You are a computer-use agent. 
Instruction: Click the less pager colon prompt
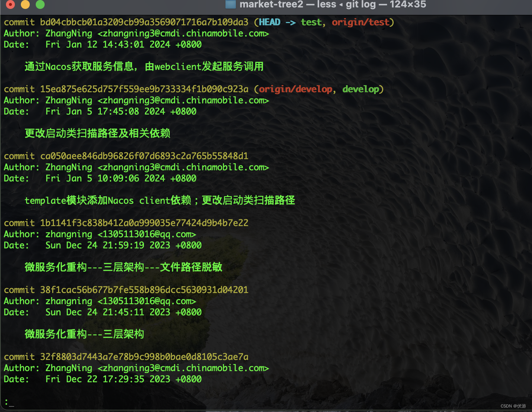(6, 402)
